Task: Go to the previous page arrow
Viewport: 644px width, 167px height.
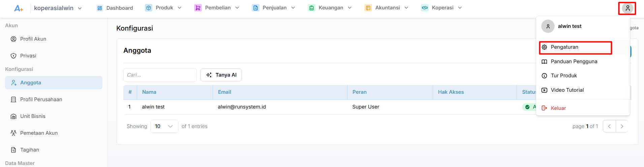Action: pyautogui.click(x=609, y=126)
